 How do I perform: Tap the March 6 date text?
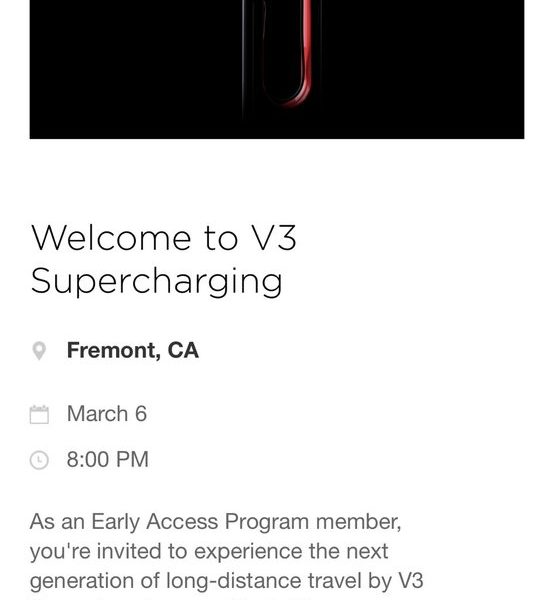[x=107, y=414]
